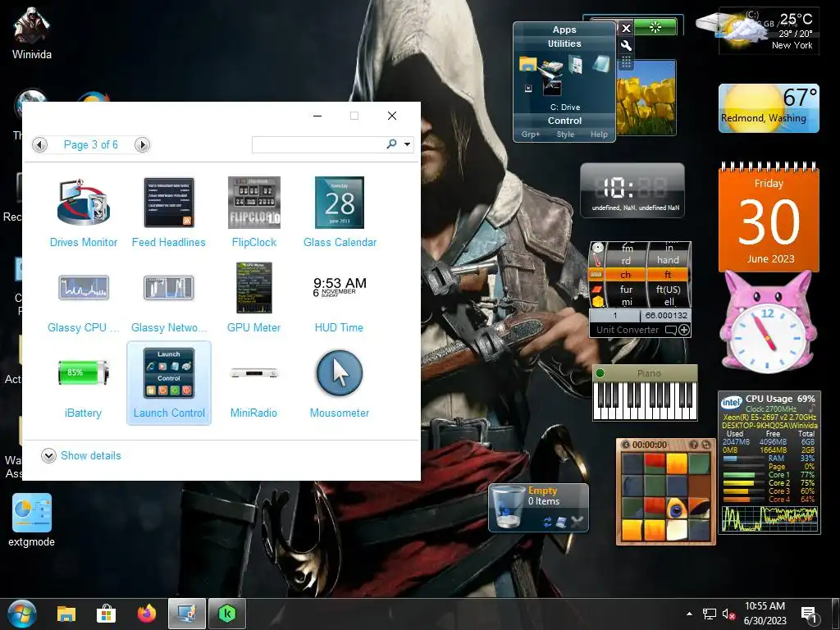This screenshot has width=840, height=630.
Task: Open the search options dropdown arrow
Action: (x=407, y=144)
